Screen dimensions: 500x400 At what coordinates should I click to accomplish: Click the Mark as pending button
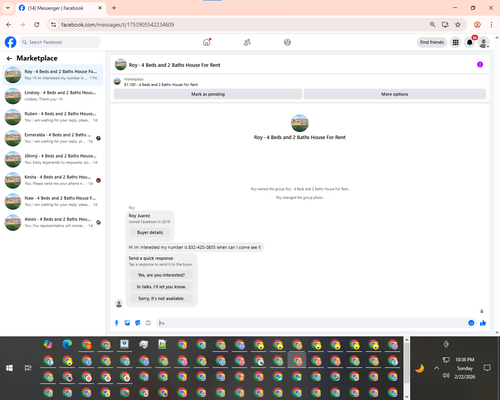(208, 94)
